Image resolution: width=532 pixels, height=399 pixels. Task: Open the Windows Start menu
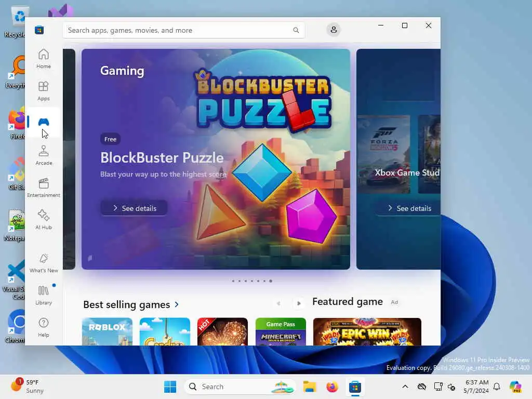tap(170, 387)
